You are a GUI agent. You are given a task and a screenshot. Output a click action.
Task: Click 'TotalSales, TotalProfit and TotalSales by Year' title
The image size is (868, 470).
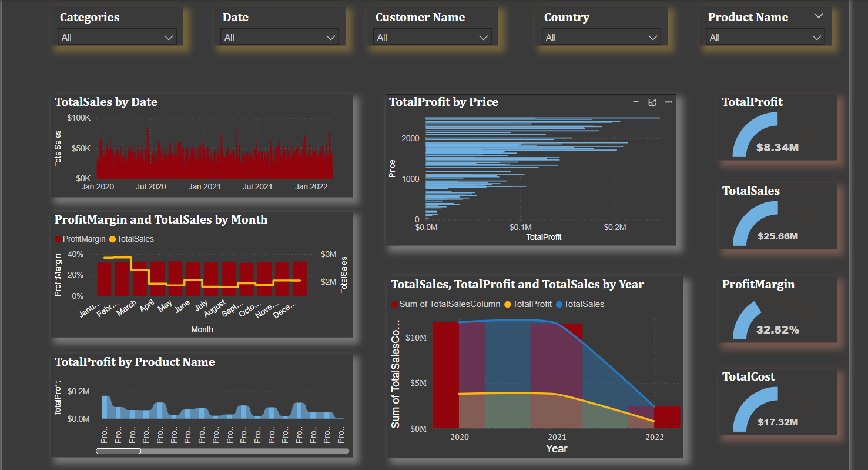[x=518, y=284]
